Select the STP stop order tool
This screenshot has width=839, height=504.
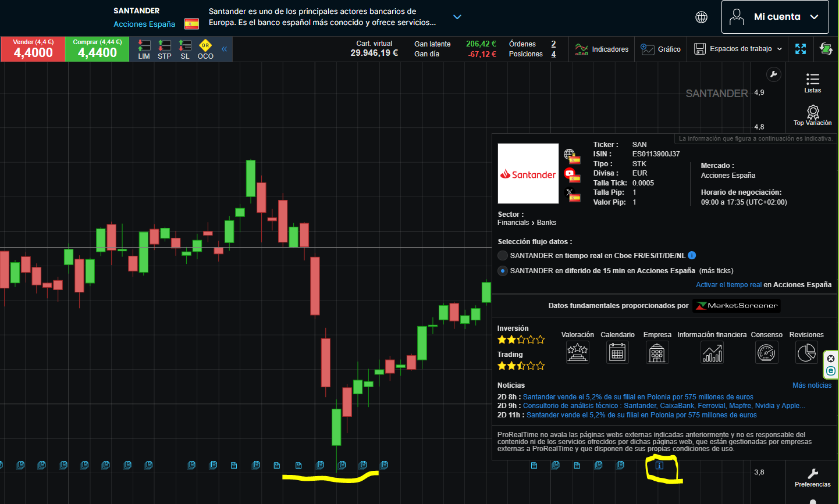click(x=165, y=49)
